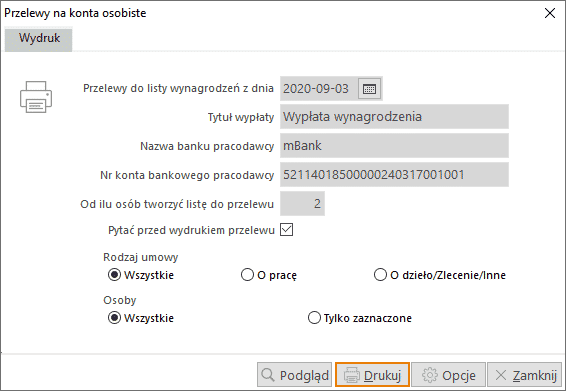Select 'O pracę' contract type radio button
Image resolution: width=566 pixels, height=391 pixels.
(x=247, y=275)
